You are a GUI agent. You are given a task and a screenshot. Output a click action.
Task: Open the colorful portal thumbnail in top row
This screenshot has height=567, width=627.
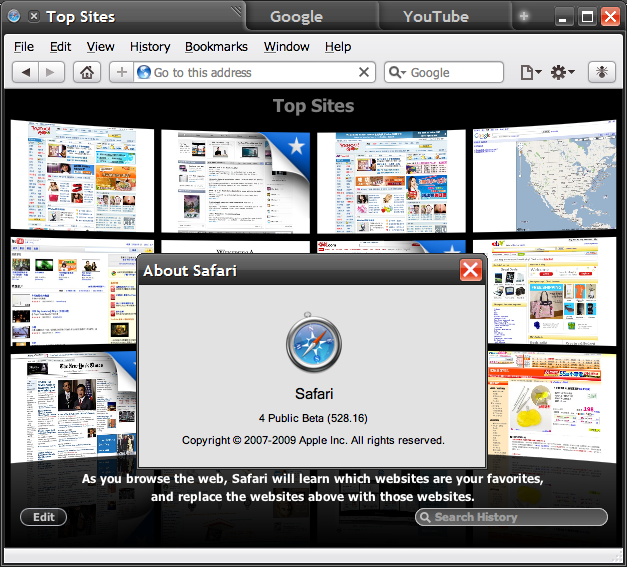tap(391, 182)
